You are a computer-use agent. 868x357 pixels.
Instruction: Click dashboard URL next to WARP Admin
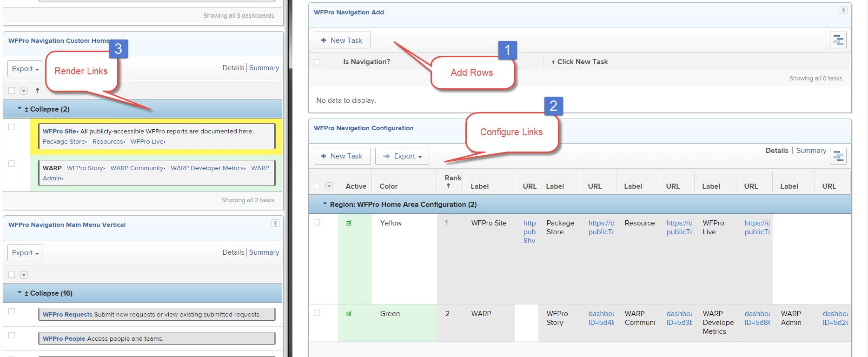[x=835, y=318]
